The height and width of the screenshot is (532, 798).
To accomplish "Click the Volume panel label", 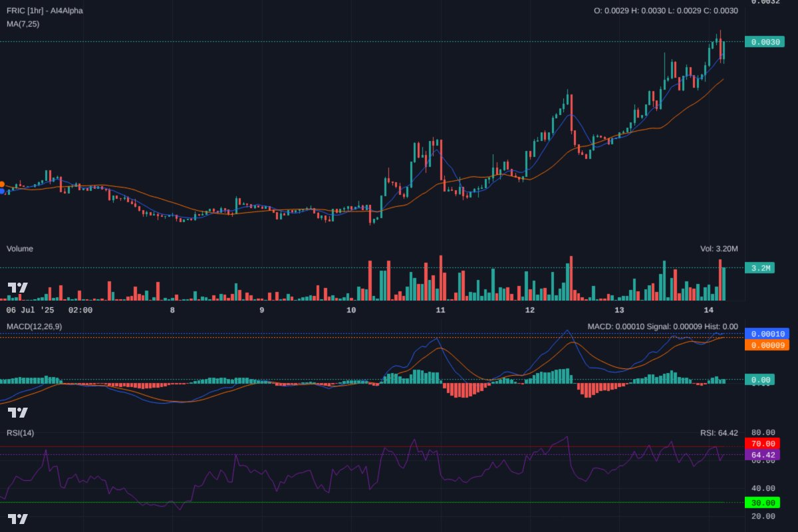I will pyautogui.click(x=20, y=249).
